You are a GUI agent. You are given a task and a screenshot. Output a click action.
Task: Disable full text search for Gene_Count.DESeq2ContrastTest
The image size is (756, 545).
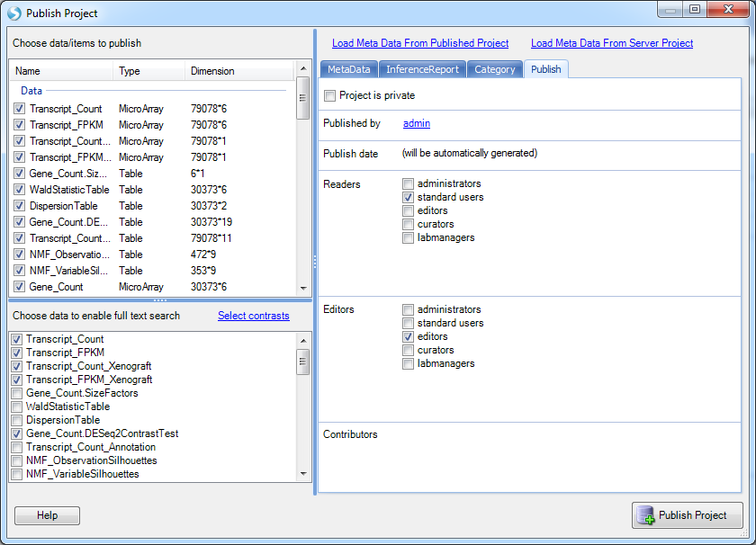click(x=16, y=433)
